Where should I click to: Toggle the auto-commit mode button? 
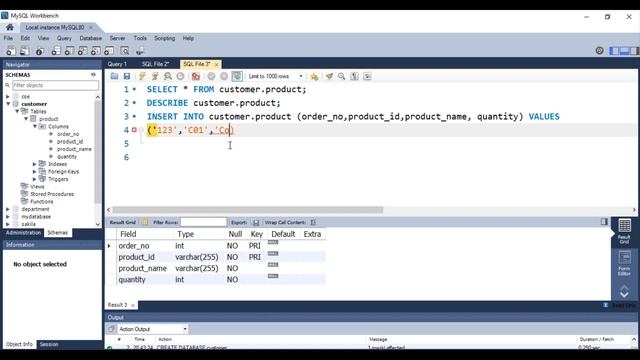[x=237, y=76]
